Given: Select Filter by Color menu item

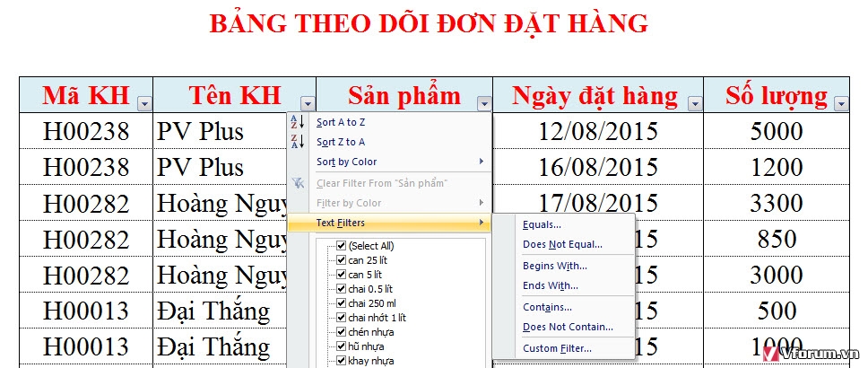Looking at the screenshot, I should (389, 203).
